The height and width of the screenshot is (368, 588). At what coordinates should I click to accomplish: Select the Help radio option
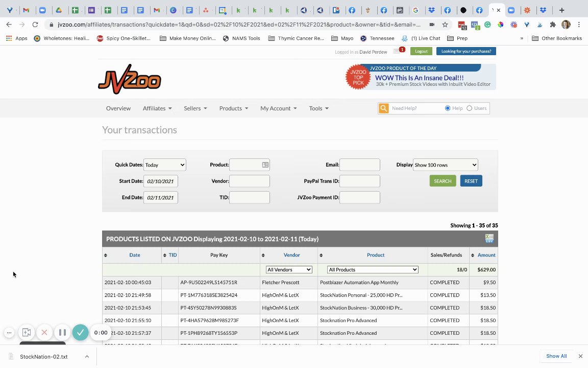(x=447, y=108)
